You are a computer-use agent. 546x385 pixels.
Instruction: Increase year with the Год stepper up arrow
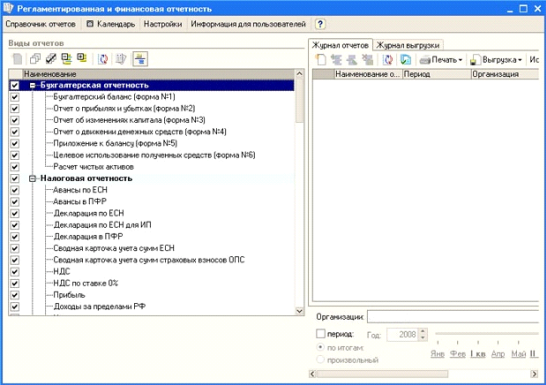coord(422,332)
